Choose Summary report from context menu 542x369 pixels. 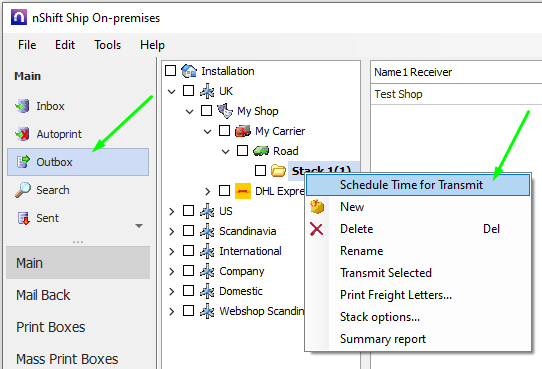tap(418, 339)
